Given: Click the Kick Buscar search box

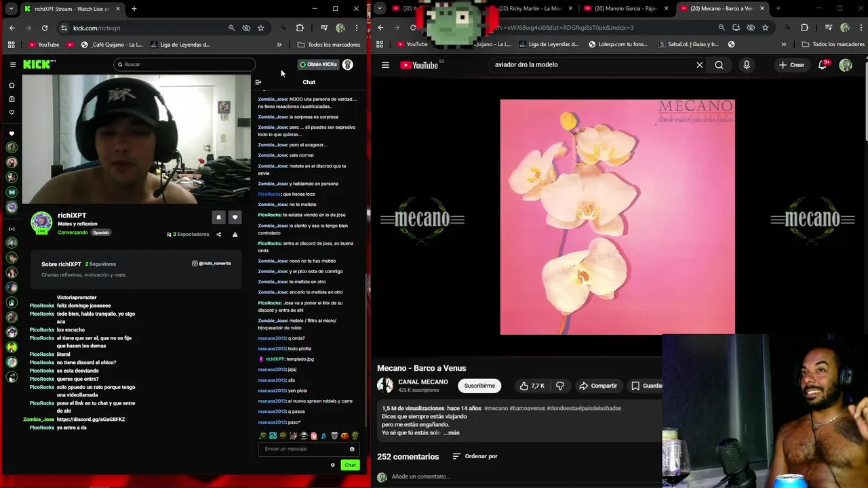Looking at the screenshot, I should coord(184,64).
